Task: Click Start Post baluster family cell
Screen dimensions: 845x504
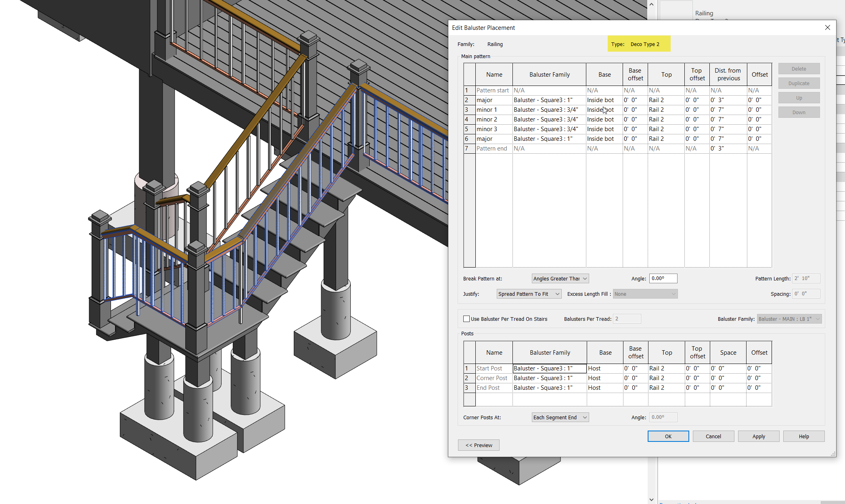Action: (549, 368)
